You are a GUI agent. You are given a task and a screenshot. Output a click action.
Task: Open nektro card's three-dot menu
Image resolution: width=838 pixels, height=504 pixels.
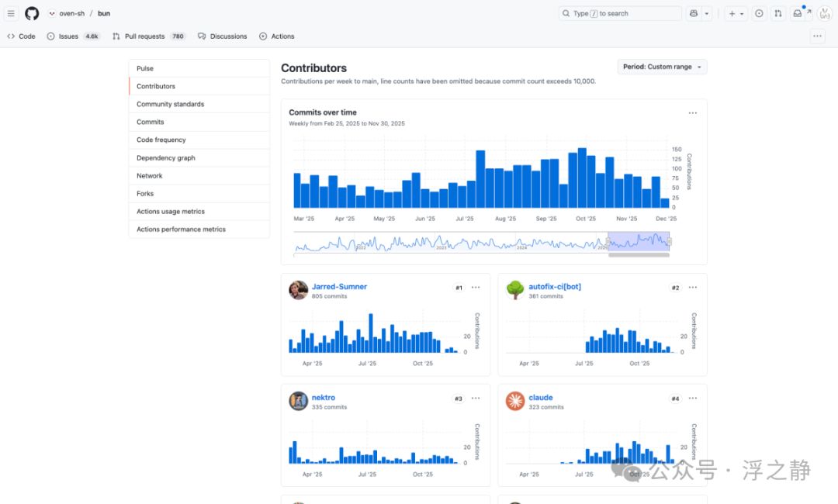tap(476, 399)
